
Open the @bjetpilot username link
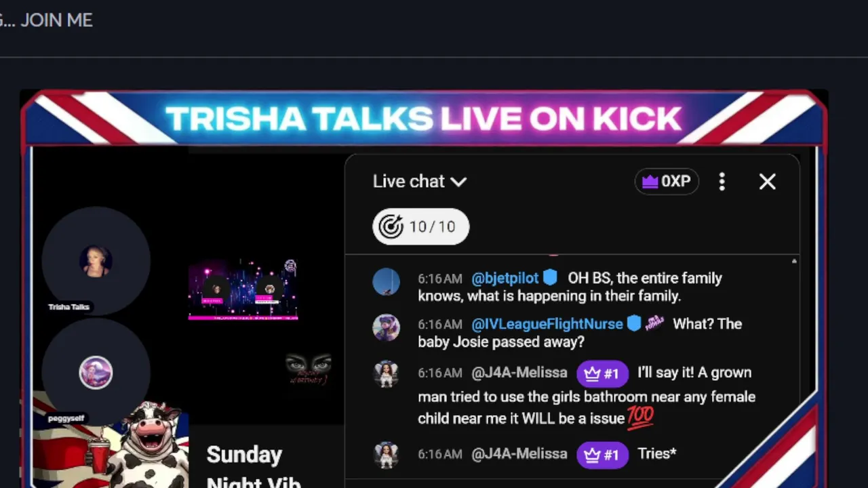(x=505, y=278)
